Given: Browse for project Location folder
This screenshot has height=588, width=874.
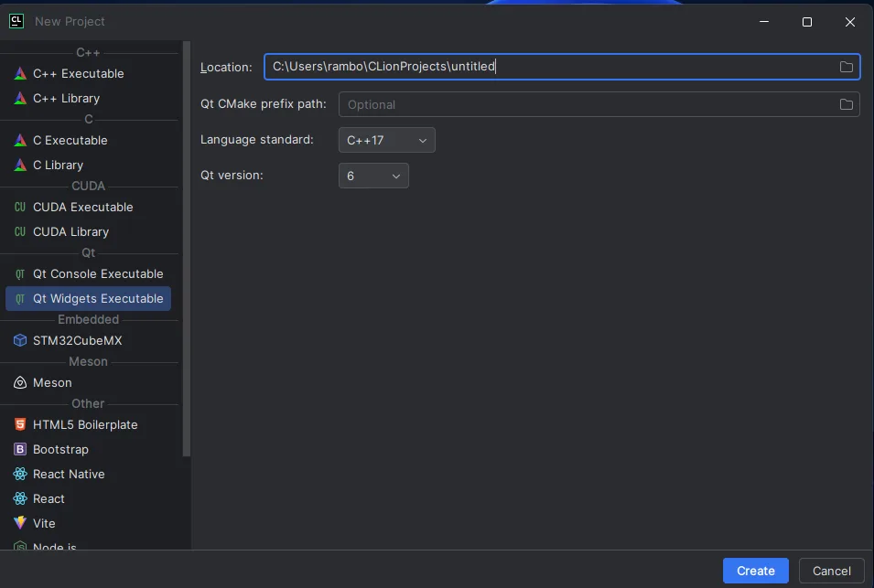Looking at the screenshot, I should tap(847, 67).
